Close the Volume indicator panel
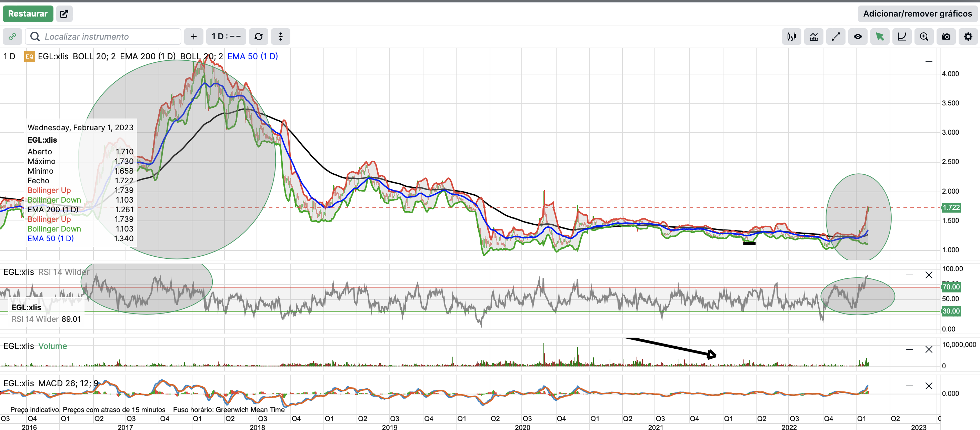 pyautogui.click(x=929, y=349)
